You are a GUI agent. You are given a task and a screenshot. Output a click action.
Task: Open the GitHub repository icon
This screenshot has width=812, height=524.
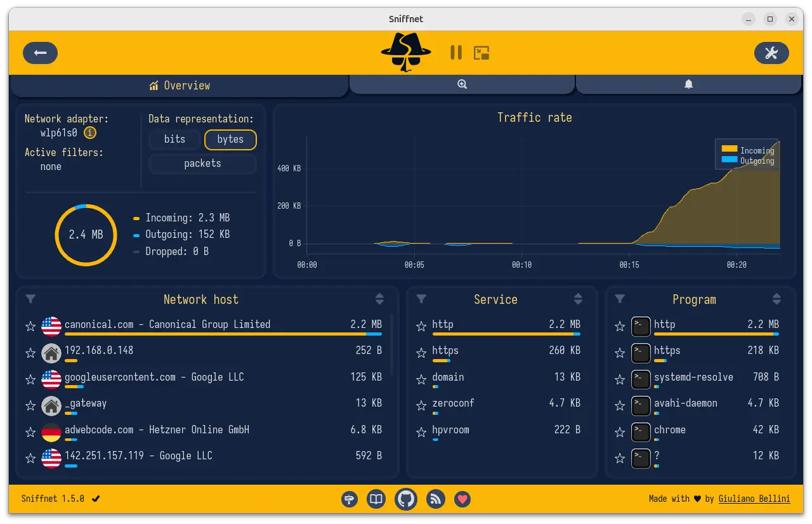(406, 499)
